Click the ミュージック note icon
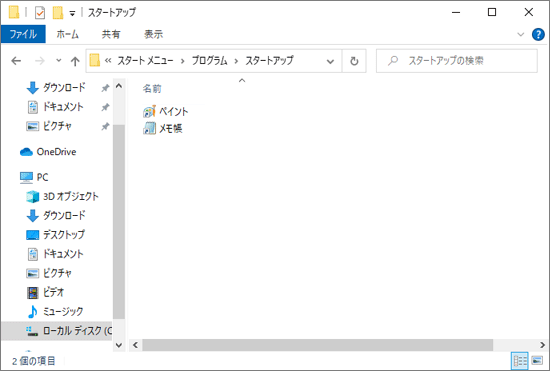This screenshot has height=371, width=550. click(32, 311)
